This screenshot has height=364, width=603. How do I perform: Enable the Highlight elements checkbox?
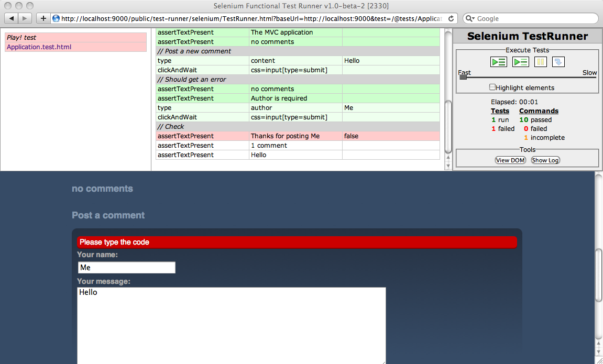pos(492,87)
